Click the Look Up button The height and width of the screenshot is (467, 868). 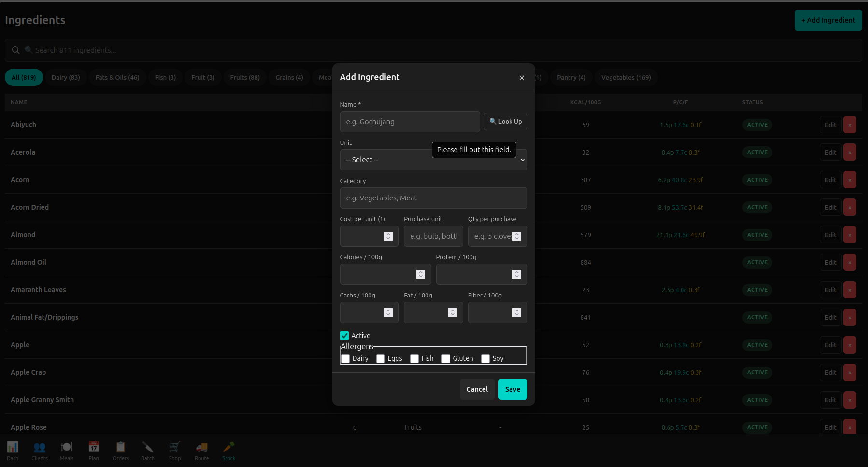(505, 122)
